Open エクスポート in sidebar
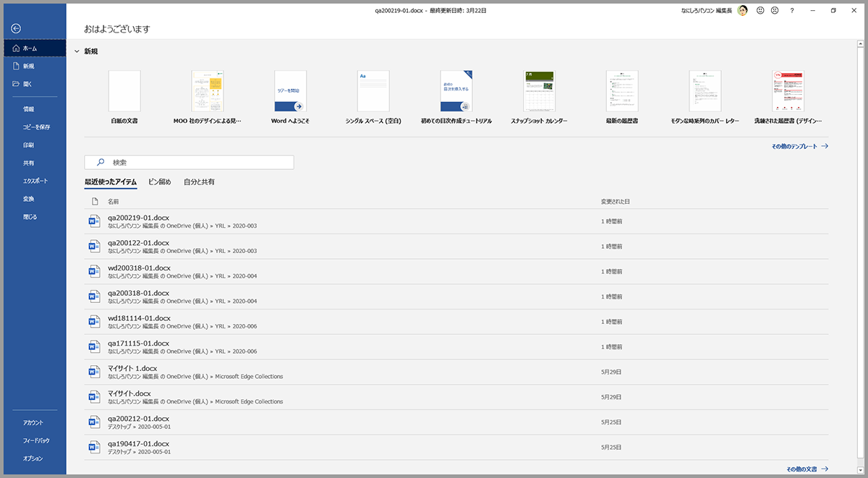 (x=35, y=181)
